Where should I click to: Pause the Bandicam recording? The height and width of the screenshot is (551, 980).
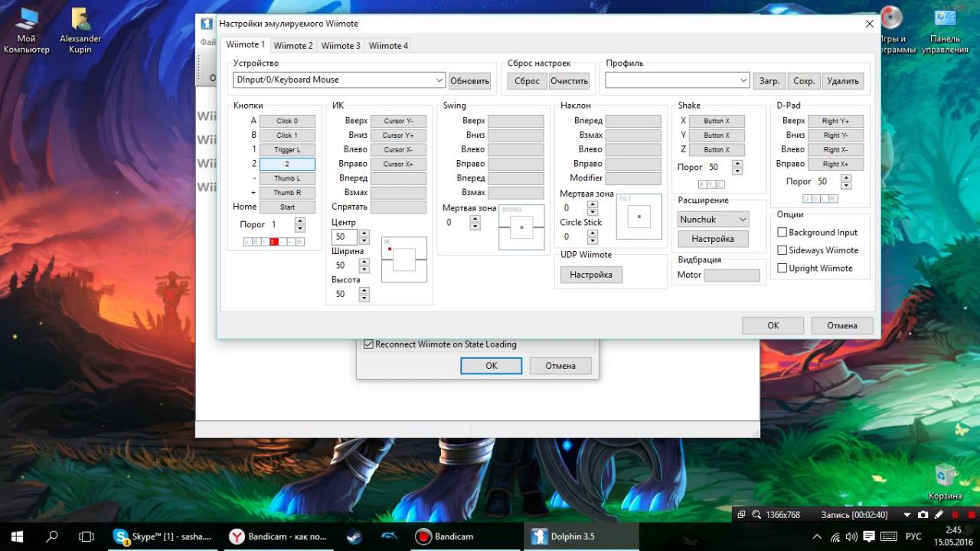tap(954, 515)
